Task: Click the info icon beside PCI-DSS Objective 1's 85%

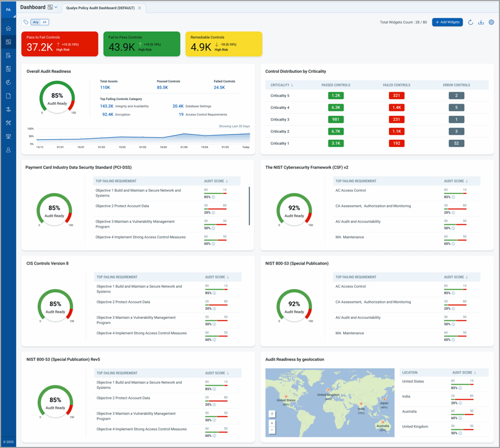Action: [x=213, y=197]
